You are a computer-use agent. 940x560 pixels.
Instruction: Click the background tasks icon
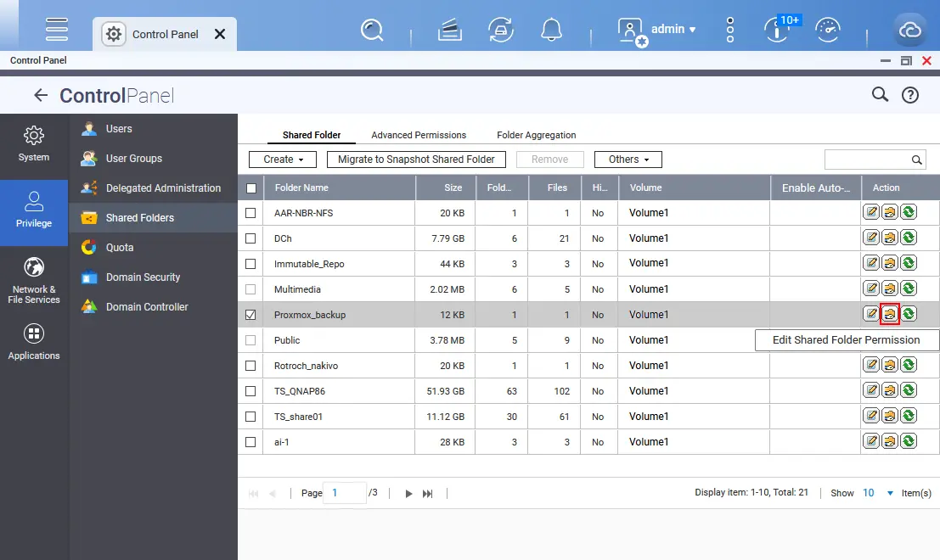point(501,30)
